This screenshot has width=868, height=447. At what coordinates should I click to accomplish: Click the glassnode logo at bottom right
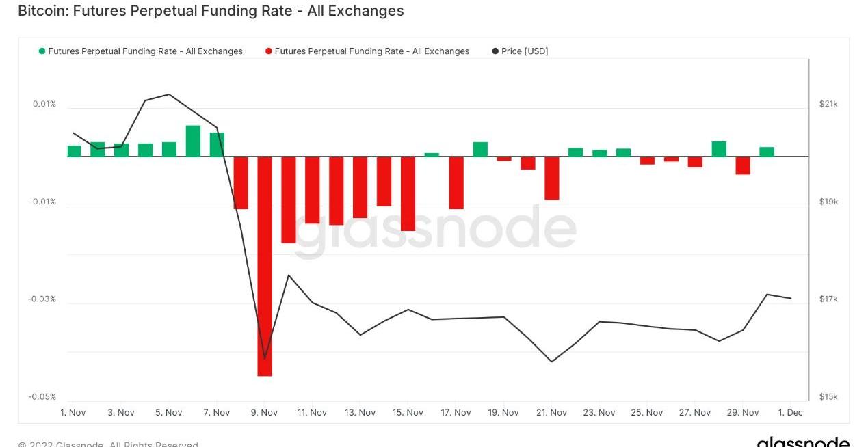point(803,442)
